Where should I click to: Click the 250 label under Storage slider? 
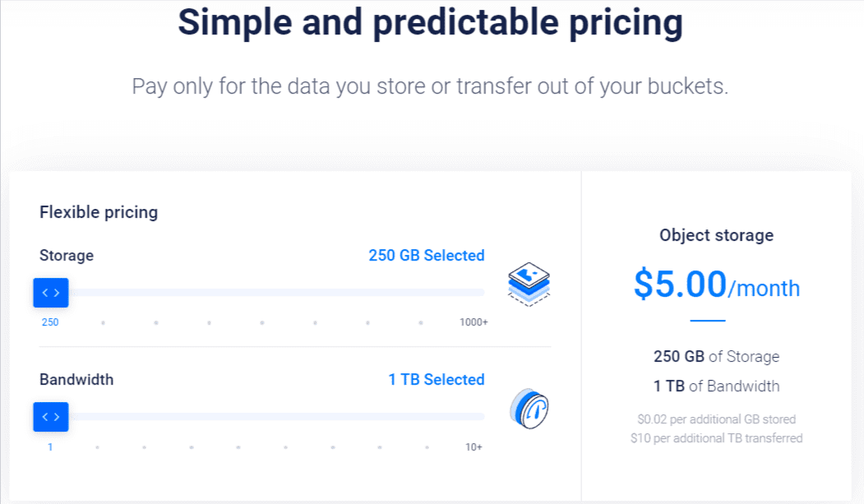click(x=50, y=322)
